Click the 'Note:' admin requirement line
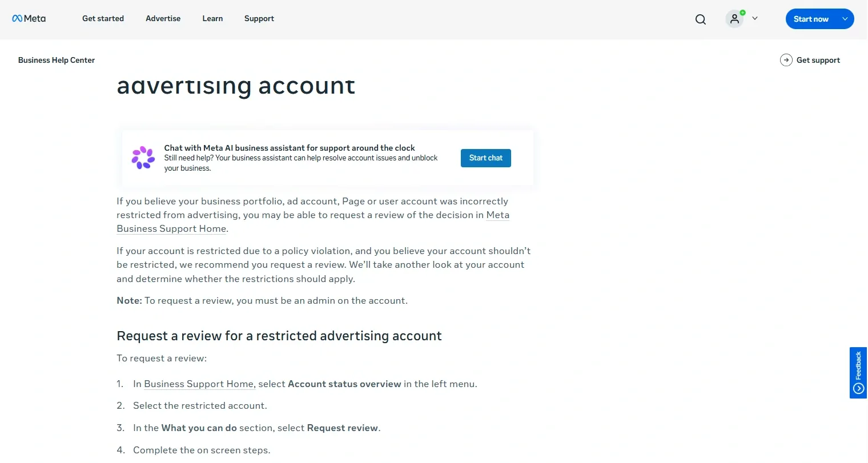This screenshot has width=868, height=463. (262, 301)
